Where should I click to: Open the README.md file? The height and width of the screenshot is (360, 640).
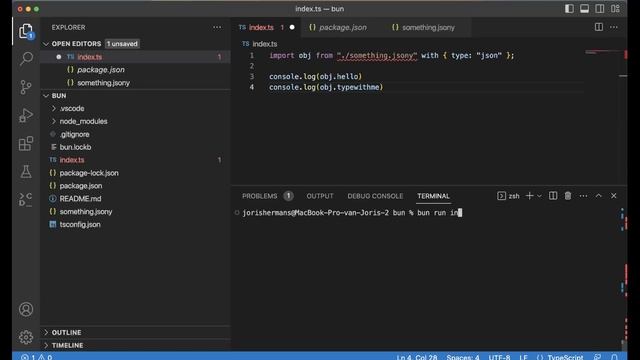pos(136,199)
